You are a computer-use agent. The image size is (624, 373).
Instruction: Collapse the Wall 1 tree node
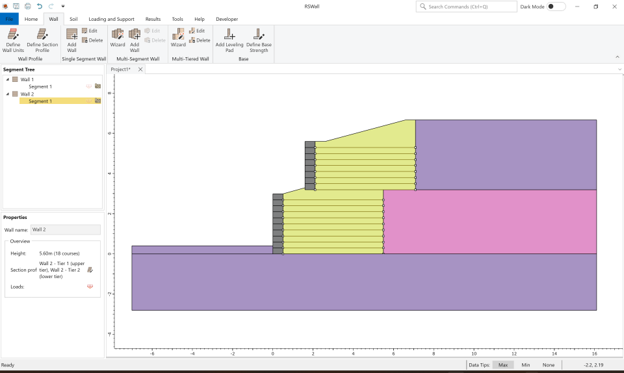[8, 79]
